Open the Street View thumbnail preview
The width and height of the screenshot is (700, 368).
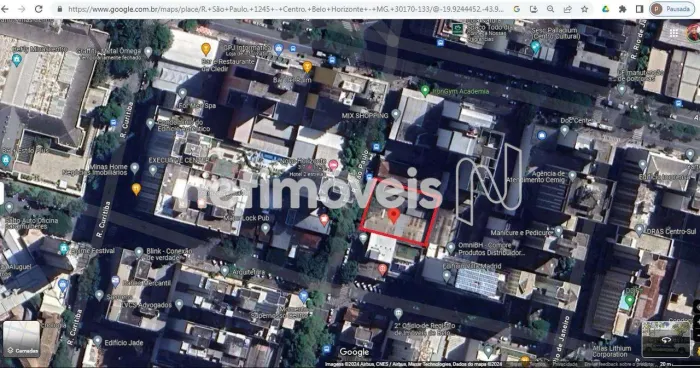coord(666,339)
